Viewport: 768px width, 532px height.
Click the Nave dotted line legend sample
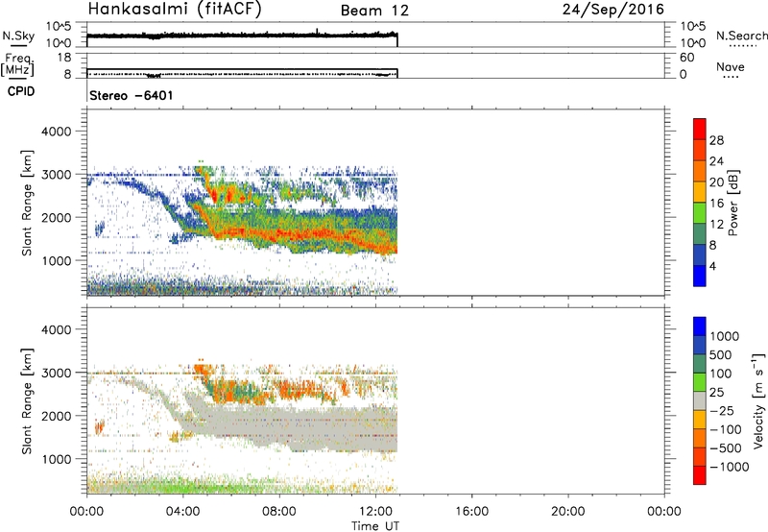coord(731,77)
